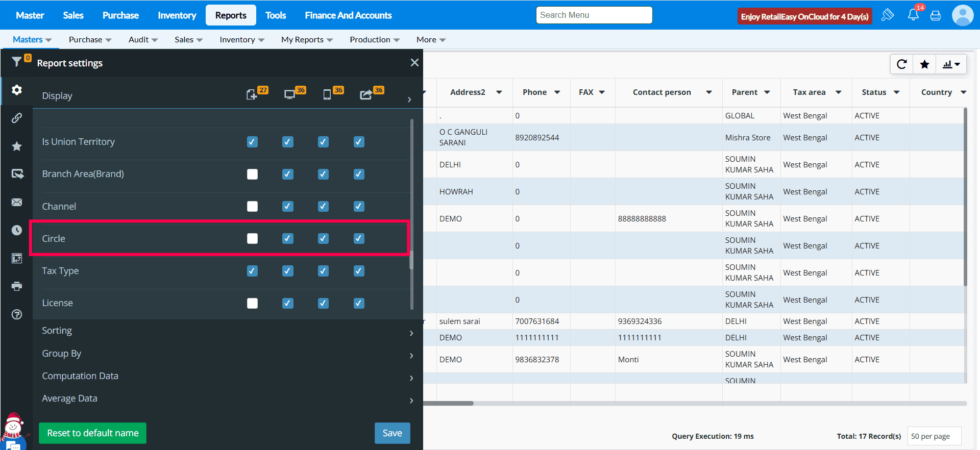This screenshot has height=450, width=980.
Task: Open the user profile avatar
Action: coord(963,15)
